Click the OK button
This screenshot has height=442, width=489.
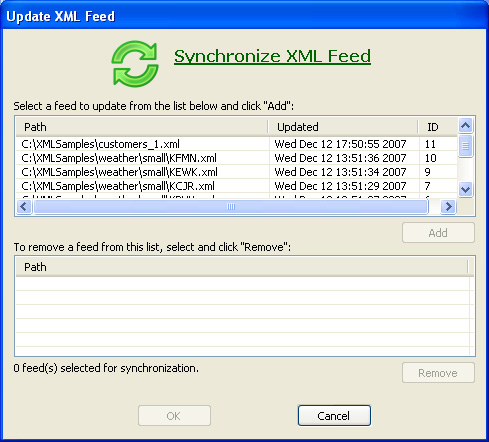(x=174, y=416)
